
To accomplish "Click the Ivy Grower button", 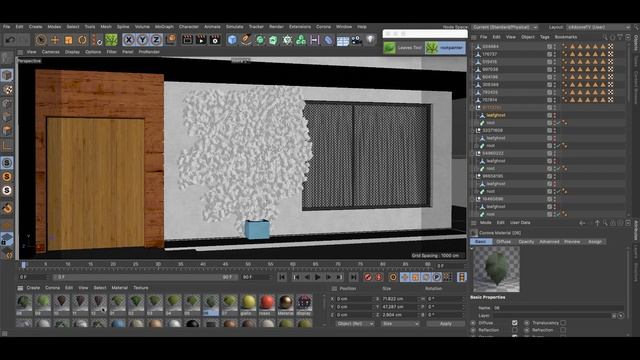I will (445, 48).
